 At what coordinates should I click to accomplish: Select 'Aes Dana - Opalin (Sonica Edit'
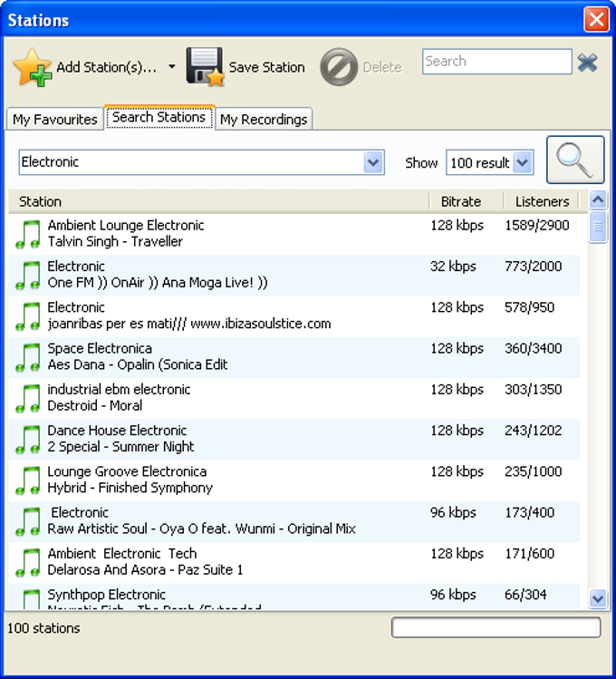(138, 364)
